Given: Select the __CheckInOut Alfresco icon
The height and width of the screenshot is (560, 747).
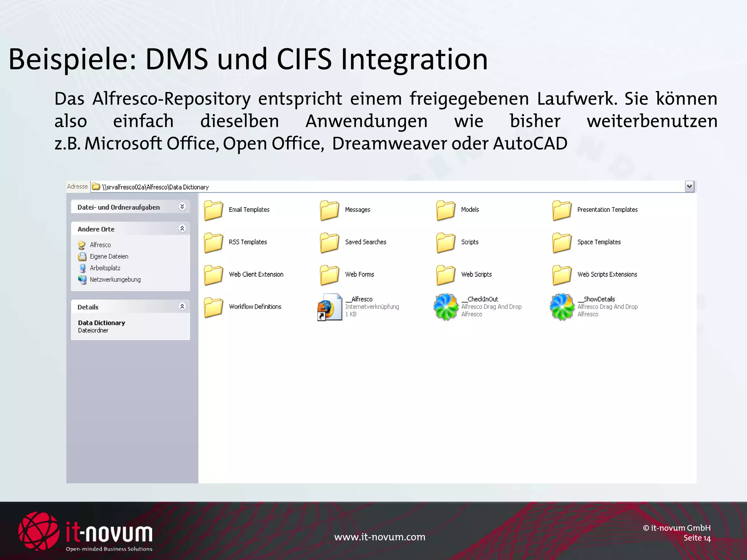Looking at the screenshot, I should [446, 307].
